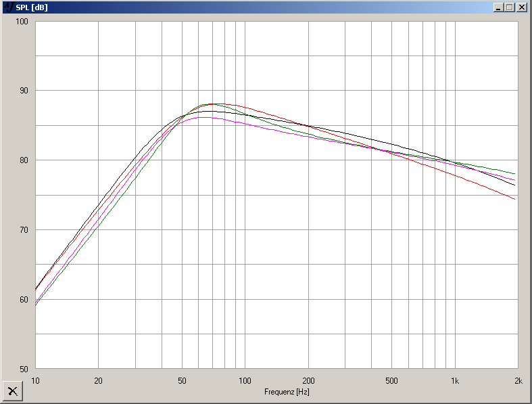Maximize the SPL [dB] window
The width and height of the screenshot is (532, 404).
pyautogui.click(x=509, y=7)
